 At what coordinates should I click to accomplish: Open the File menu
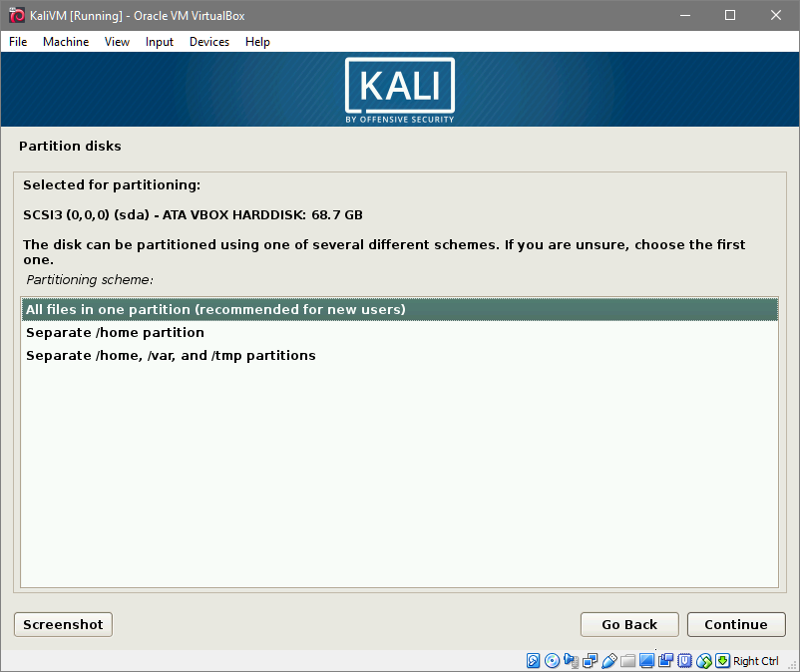coord(18,42)
